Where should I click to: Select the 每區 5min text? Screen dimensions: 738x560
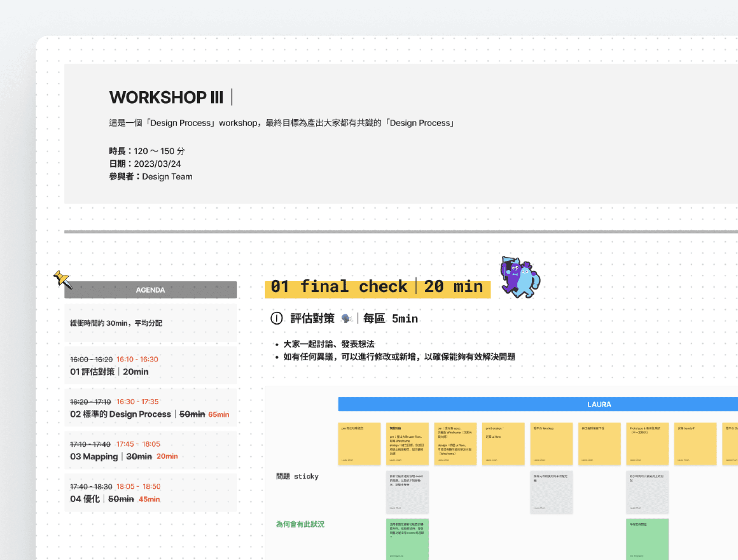(391, 318)
